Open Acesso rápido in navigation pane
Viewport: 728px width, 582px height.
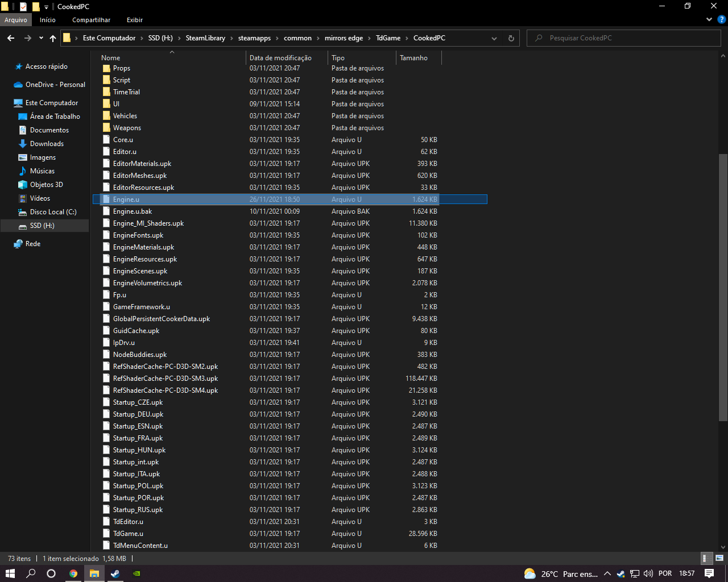pyautogui.click(x=47, y=66)
